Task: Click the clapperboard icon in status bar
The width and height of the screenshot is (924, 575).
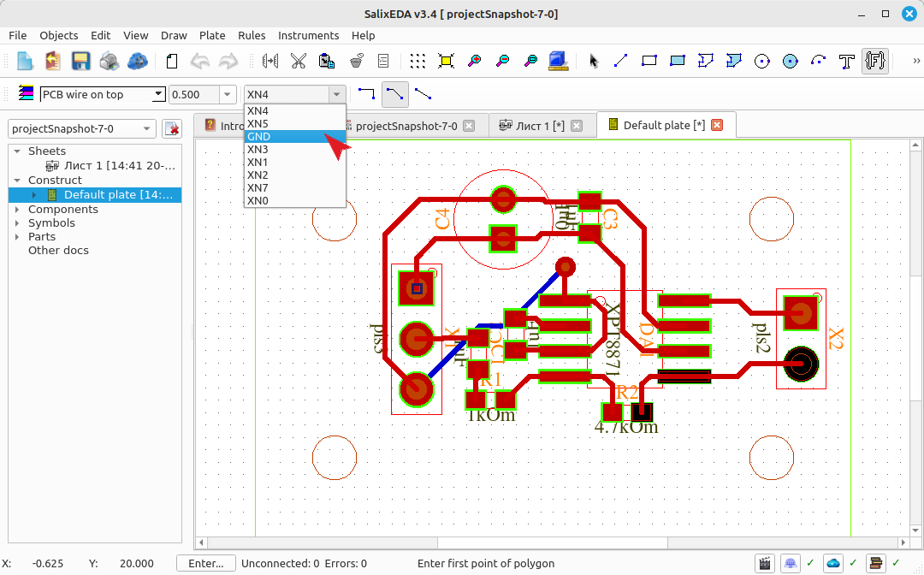Action: tap(765, 563)
